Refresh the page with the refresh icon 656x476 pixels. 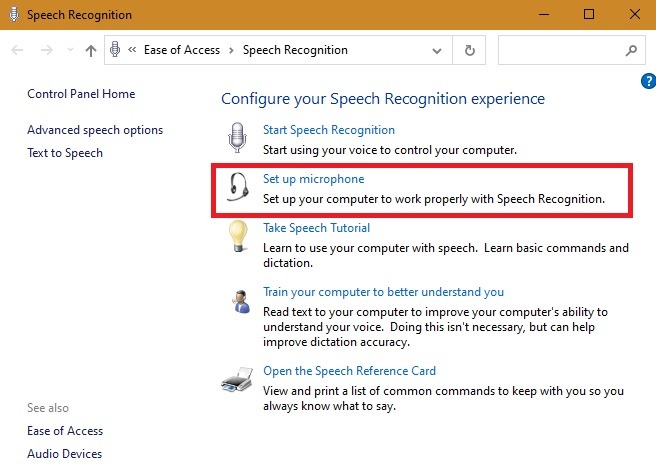(469, 50)
